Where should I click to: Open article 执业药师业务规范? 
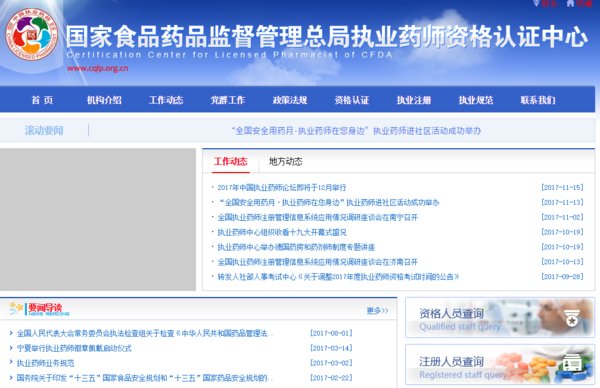pos(45,363)
